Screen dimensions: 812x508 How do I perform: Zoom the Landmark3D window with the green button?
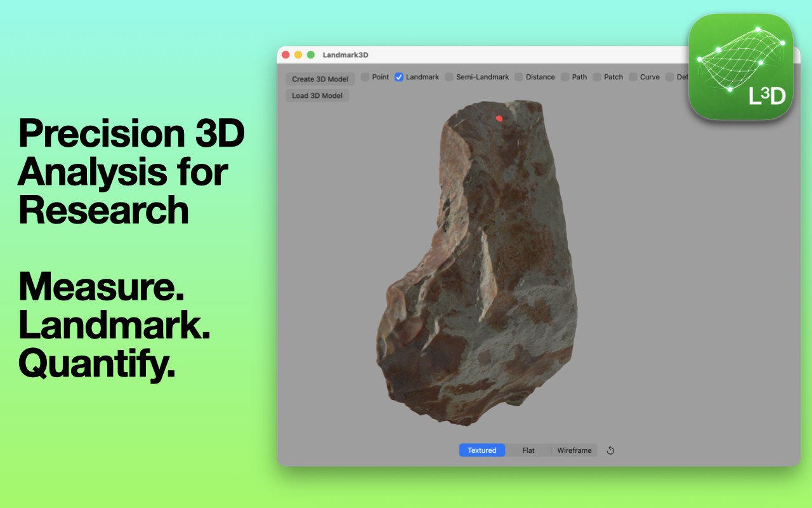[311, 55]
